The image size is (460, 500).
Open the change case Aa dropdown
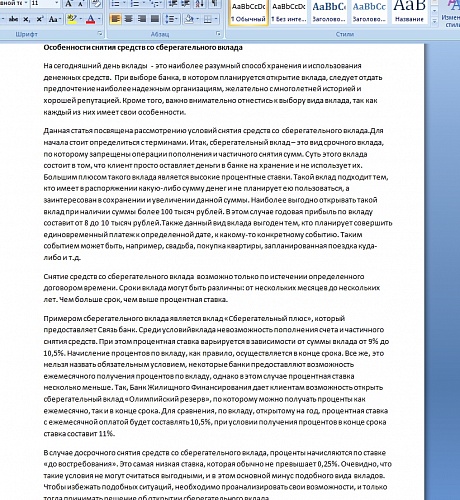(54, 19)
